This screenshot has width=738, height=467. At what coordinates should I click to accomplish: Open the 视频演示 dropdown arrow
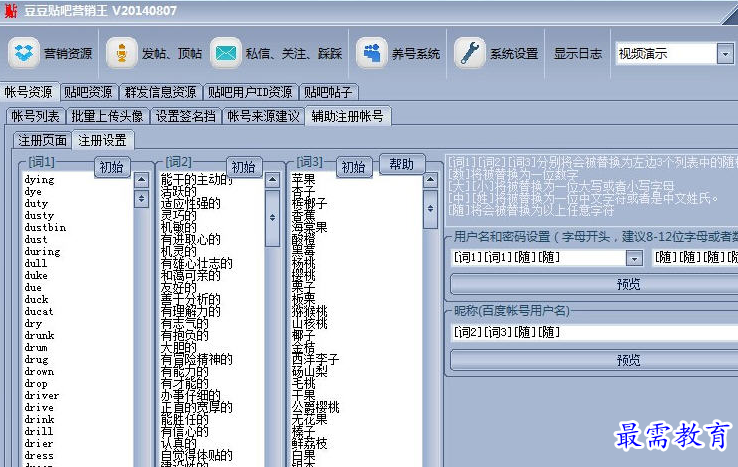click(x=725, y=54)
